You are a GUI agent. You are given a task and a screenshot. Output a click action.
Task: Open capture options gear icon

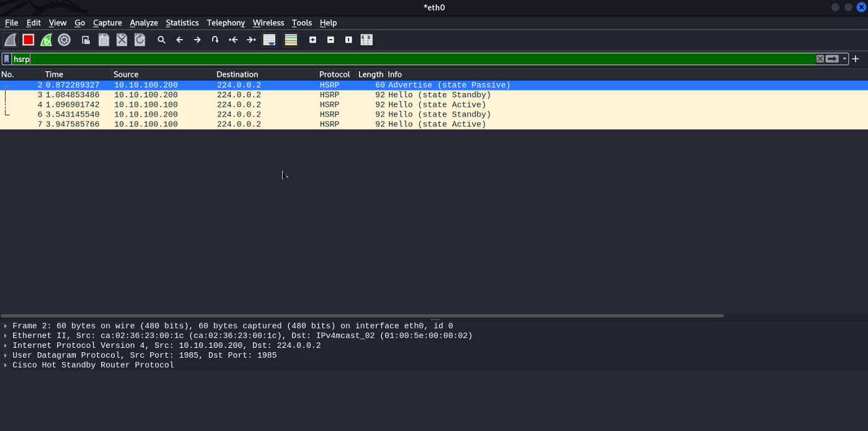coord(64,40)
